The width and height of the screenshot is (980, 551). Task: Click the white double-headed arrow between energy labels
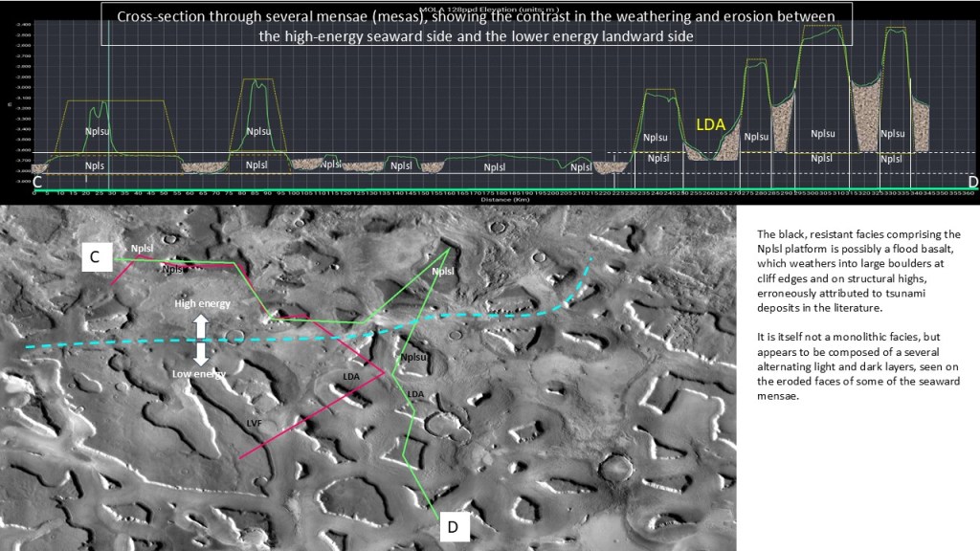pyautogui.click(x=201, y=338)
